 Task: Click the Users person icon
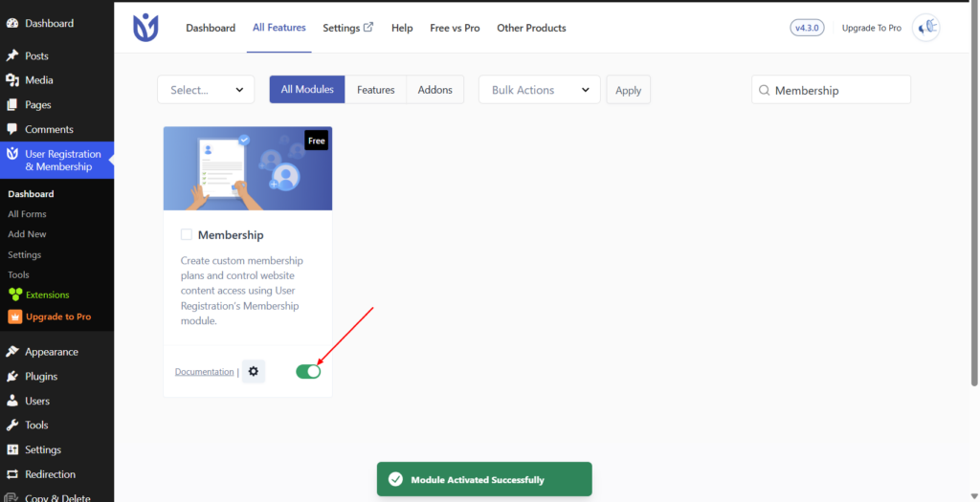click(11, 401)
